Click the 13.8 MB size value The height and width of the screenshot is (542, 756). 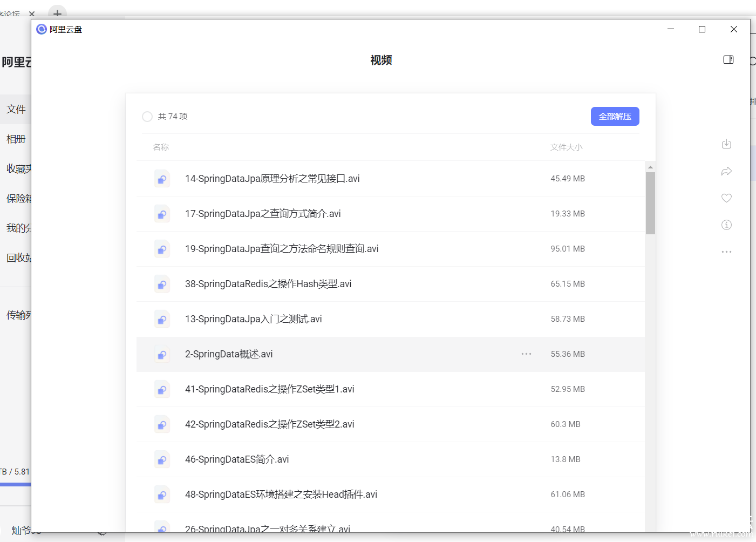pos(566,459)
